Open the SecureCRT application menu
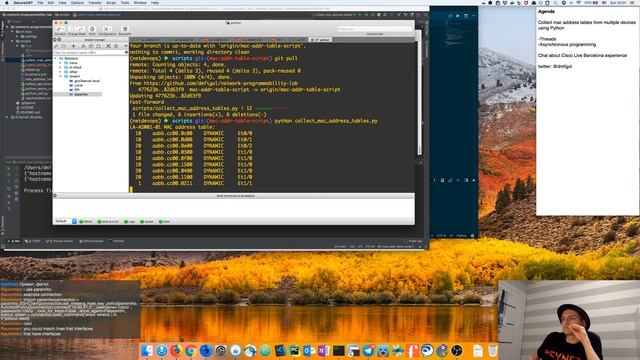 (x=22, y=3)
